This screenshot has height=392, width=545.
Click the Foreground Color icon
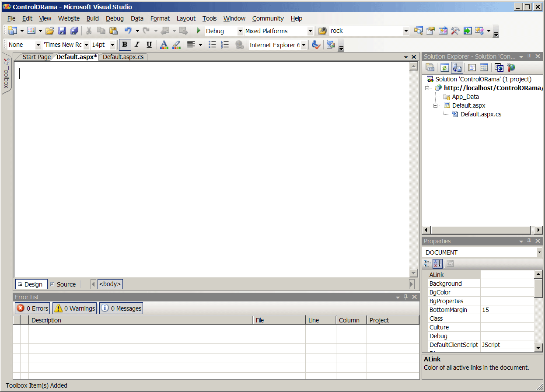coord(164,45)
